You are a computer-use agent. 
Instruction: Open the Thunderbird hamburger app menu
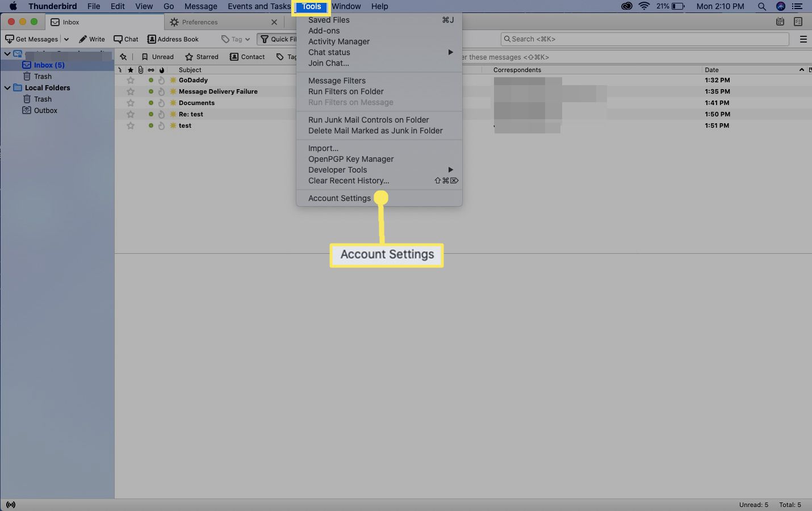click(x=803, y=39)
